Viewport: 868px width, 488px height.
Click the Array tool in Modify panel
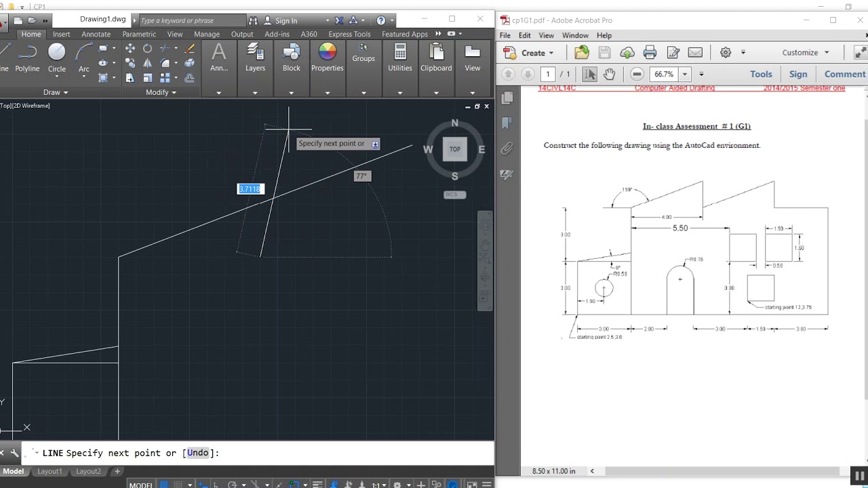(165, 78)
